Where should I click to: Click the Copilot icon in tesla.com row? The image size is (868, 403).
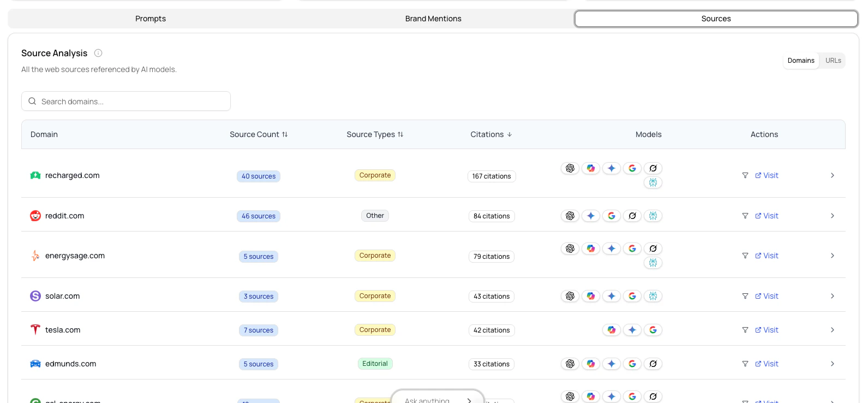click(612, 330)
